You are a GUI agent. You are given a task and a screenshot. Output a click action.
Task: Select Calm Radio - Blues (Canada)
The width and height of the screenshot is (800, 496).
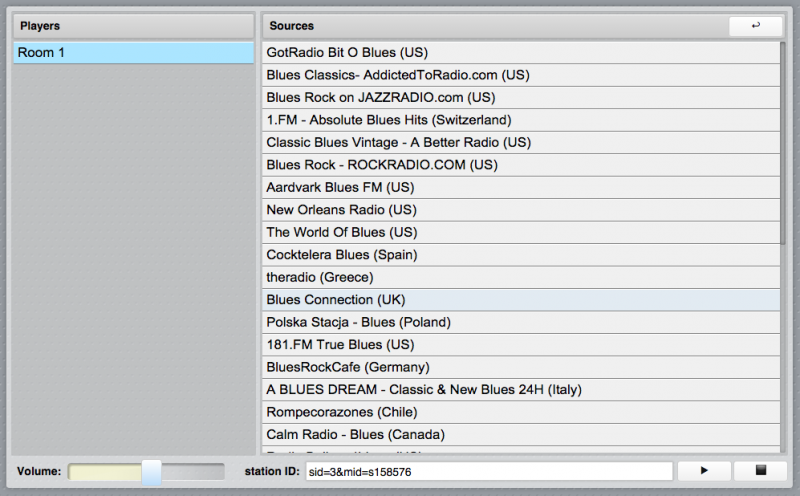(521, 434)
